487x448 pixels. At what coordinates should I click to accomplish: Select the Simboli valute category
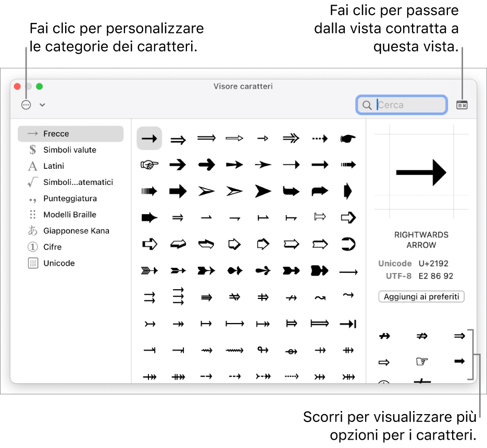pyautogui.click(x=70, y=150)
